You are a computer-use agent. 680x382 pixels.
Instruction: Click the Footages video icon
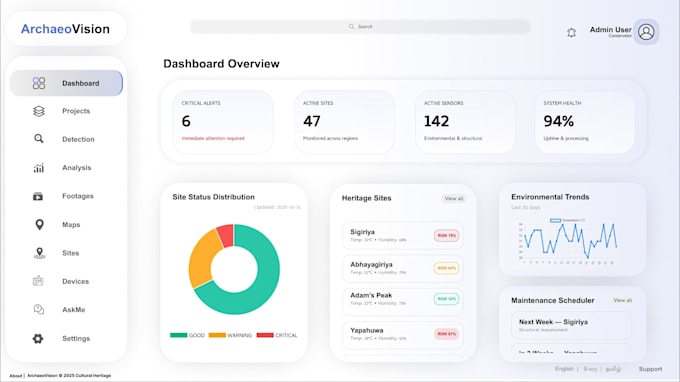click(38, 196)
